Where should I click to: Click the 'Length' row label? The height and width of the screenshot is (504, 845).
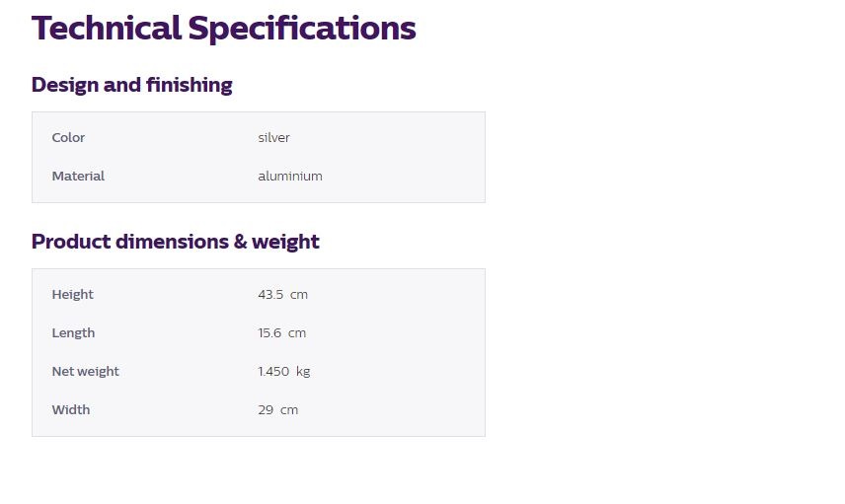pos(73,333)
